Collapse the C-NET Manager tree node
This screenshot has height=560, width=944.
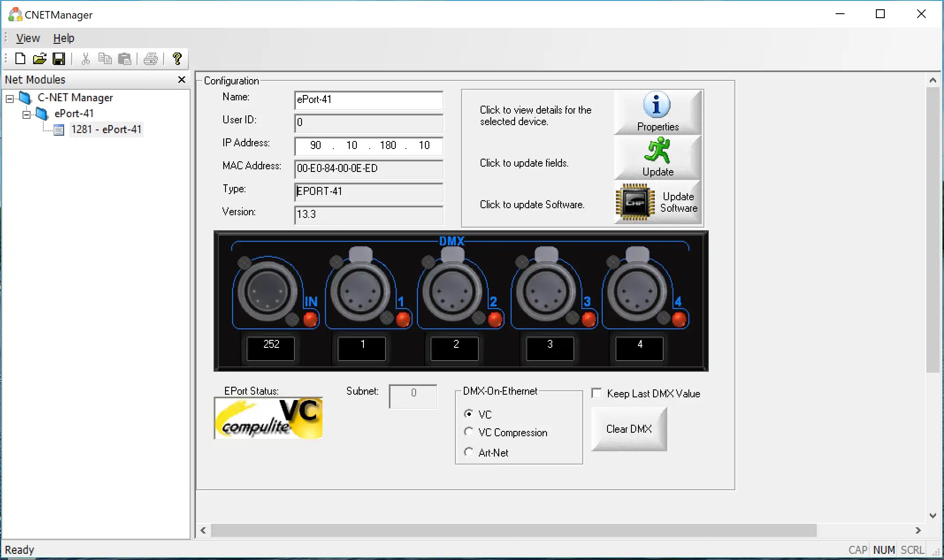pyautogui.click(x=10, y=99)
